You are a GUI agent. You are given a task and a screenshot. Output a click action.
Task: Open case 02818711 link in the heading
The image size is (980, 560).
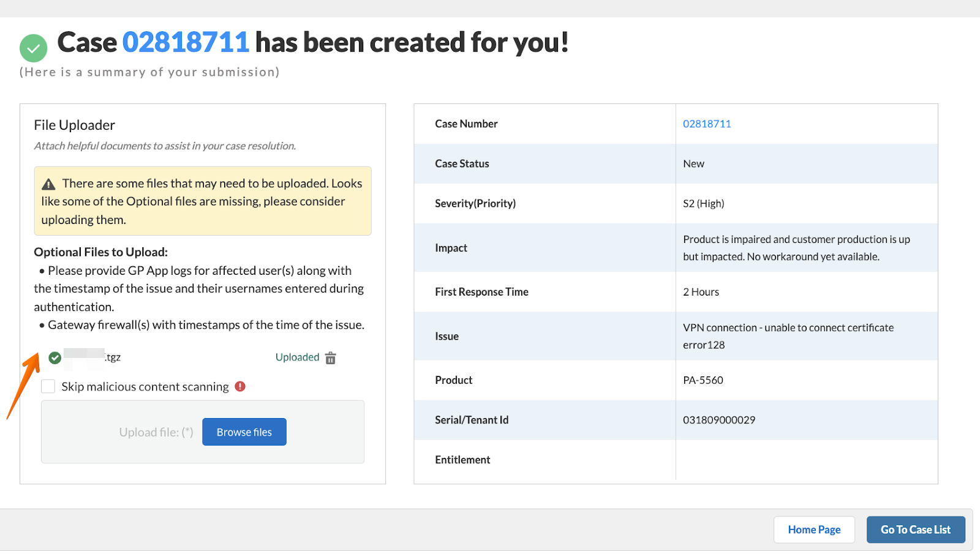tap(186, 42)
